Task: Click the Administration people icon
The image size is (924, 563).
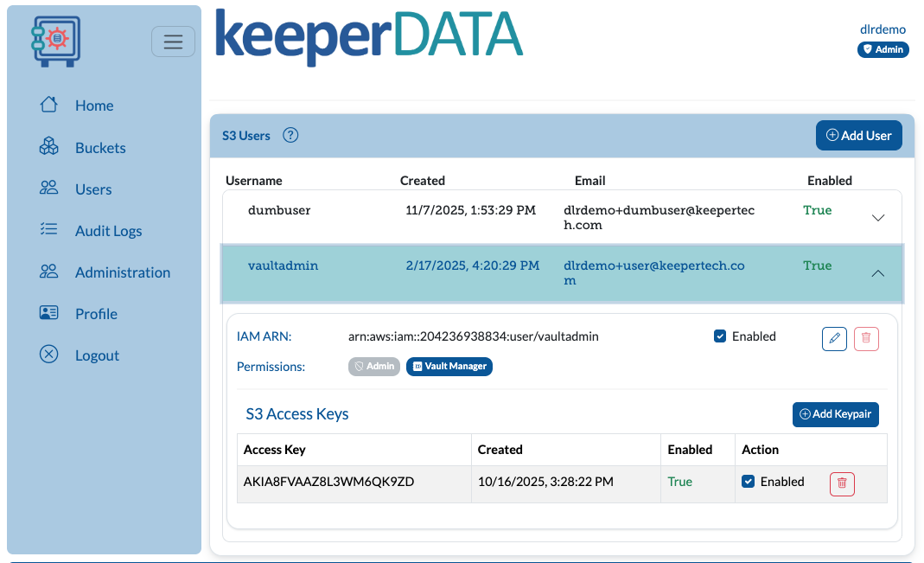Action: [x=49, y=272]
